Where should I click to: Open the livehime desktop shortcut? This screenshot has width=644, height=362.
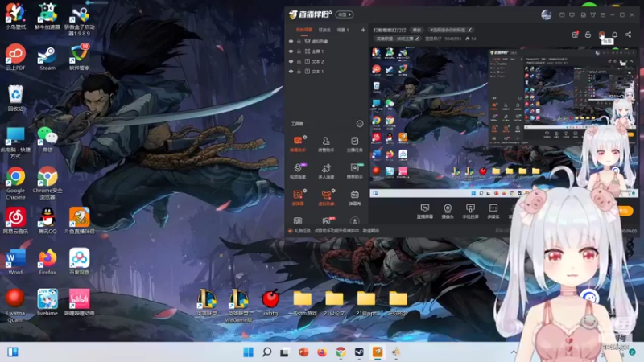pos(47,302)
